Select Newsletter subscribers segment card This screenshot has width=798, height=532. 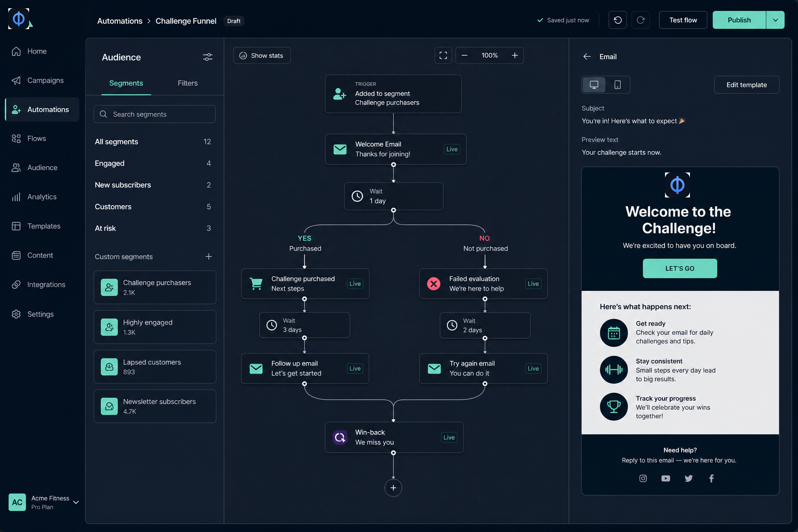click(x=155, y=406)
